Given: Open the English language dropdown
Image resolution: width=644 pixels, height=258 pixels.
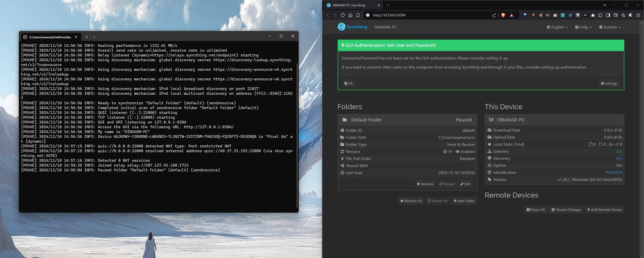Looking at the screenshot, I should click(557, 27).
